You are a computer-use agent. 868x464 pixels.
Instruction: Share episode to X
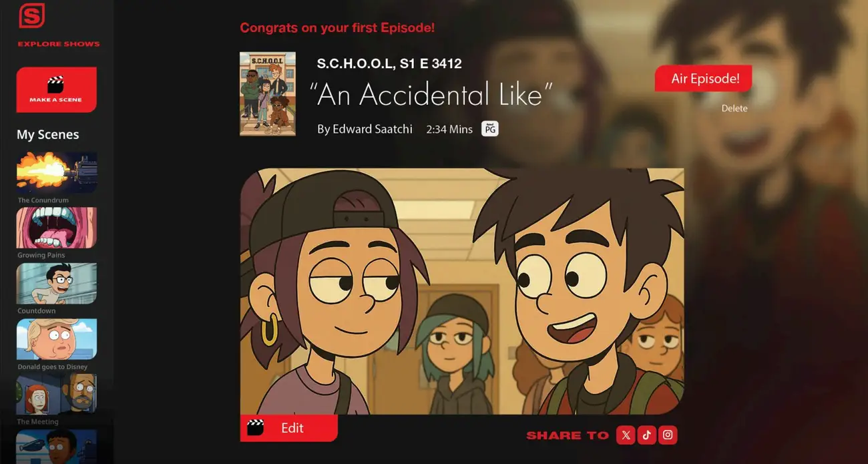pyautogui.click(x=626, y=435)
